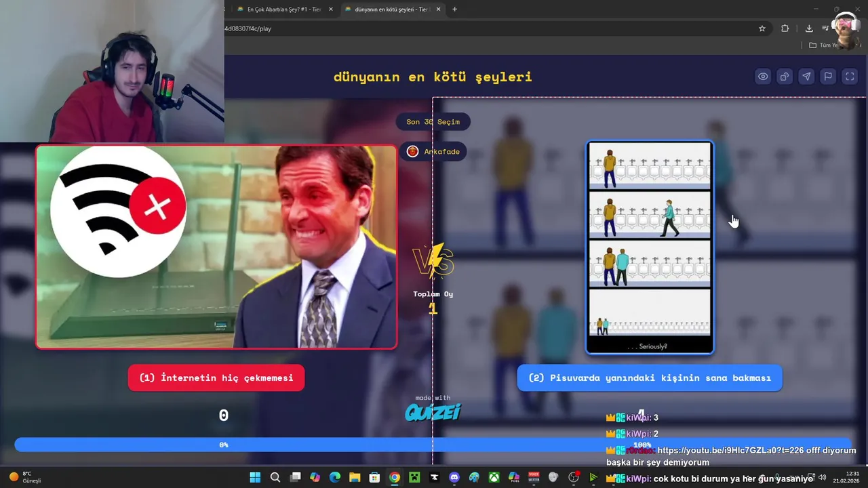Bookmark the page with the star icon
This screenshot has height=488, width=868.
point(762,28)
